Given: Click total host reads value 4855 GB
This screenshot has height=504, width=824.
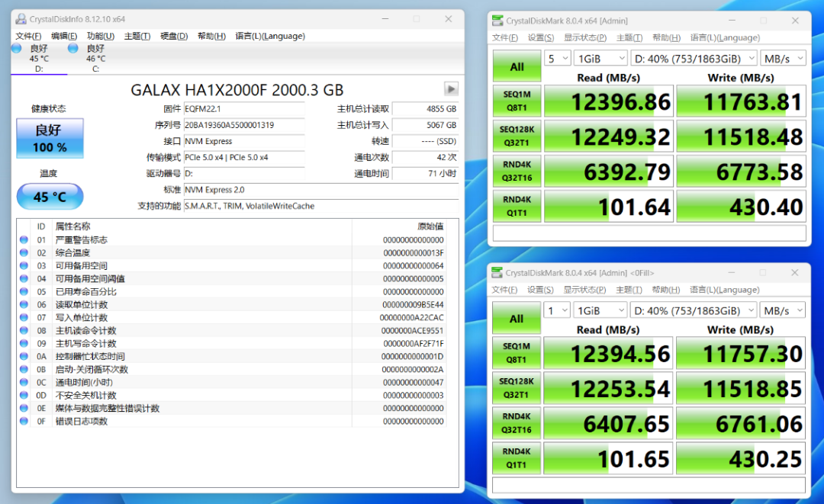Looking at the screenshot, I should point(425,109).
